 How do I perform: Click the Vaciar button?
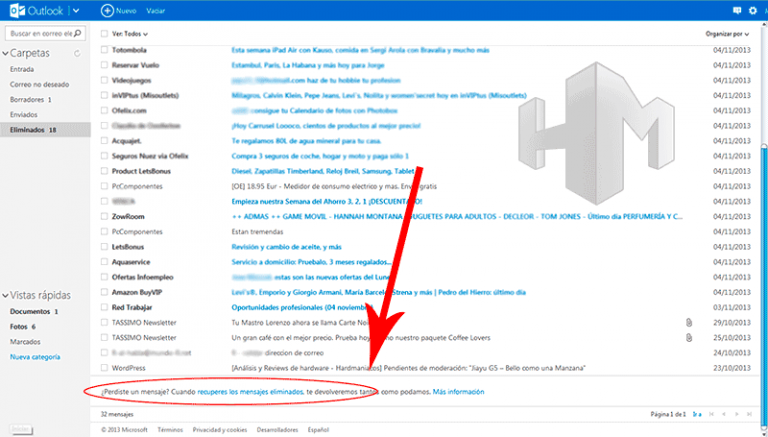coord(155,11)
